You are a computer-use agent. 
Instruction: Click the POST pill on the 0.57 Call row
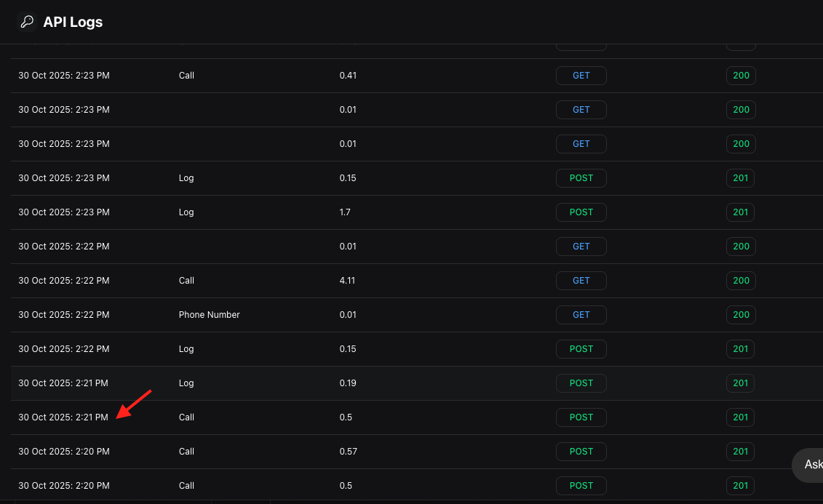(581, 452)
